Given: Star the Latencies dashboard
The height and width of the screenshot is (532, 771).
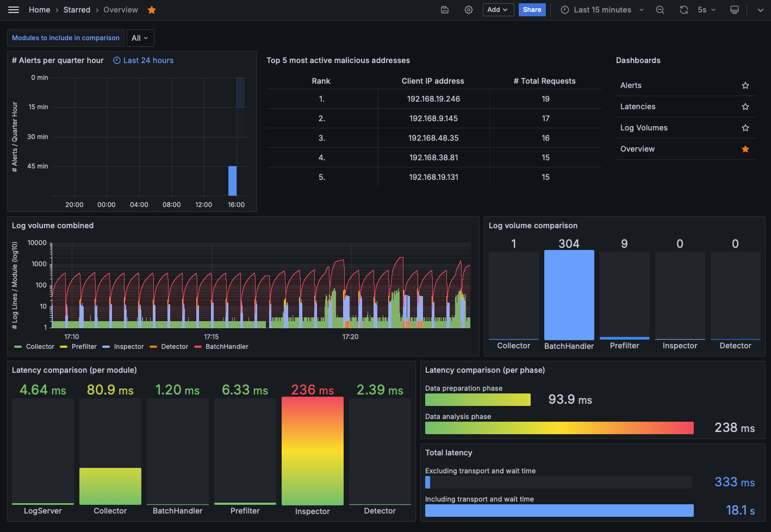Looking at the screenshot, I should click(745, 107).
